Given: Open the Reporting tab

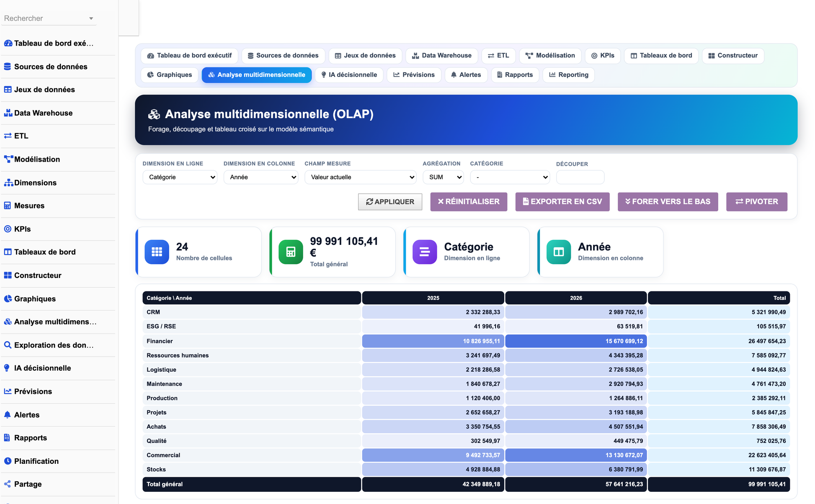Looking at the screenshot, I should [x=569, y=75].
